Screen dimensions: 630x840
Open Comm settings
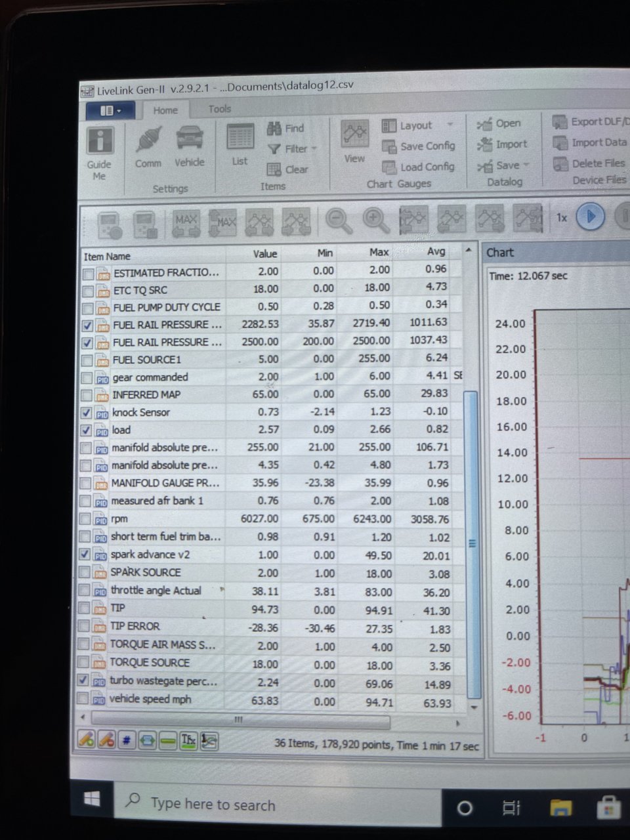click(148, 148)
